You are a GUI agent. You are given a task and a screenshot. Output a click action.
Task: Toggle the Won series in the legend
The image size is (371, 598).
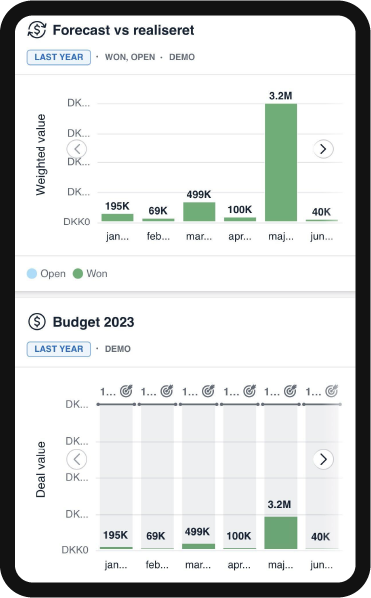(x=90, y=273)
